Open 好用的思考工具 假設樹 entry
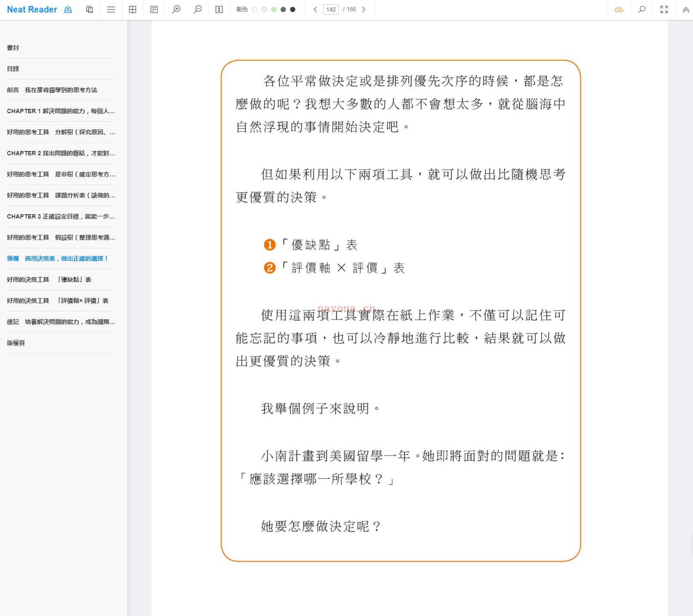This screenshot has height=616, width=693. point(61,237)
